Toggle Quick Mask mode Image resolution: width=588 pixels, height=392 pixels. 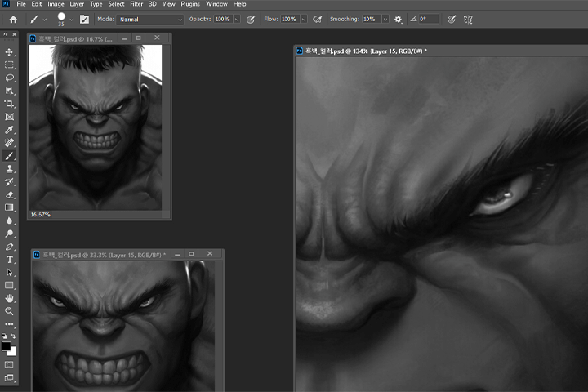9,364
